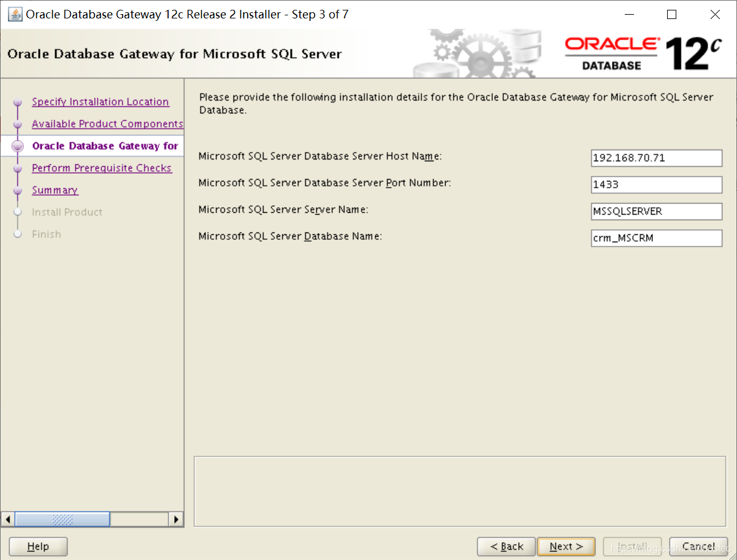Open the Summary step link
Screen dimensions: 737x560
[55, 190]
